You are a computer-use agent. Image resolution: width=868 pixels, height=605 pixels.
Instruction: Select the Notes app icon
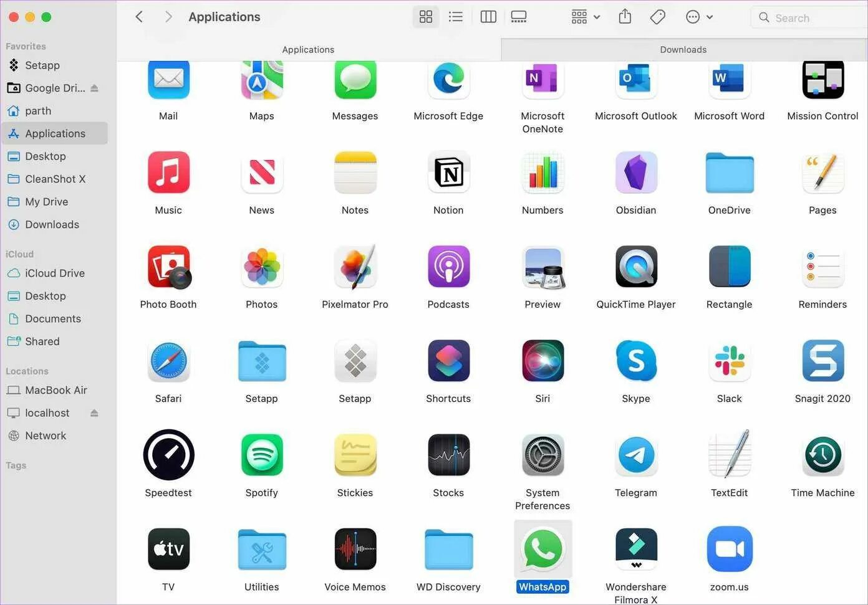355,173
